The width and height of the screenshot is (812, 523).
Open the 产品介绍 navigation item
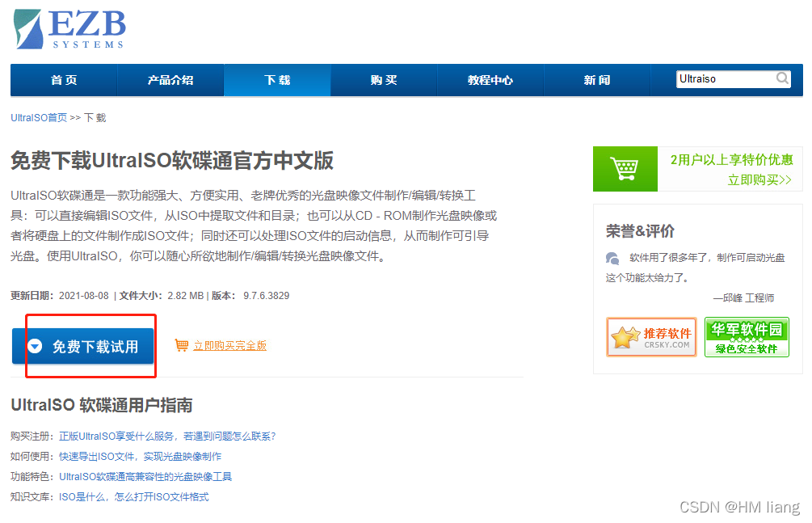(x=170, y=80)
